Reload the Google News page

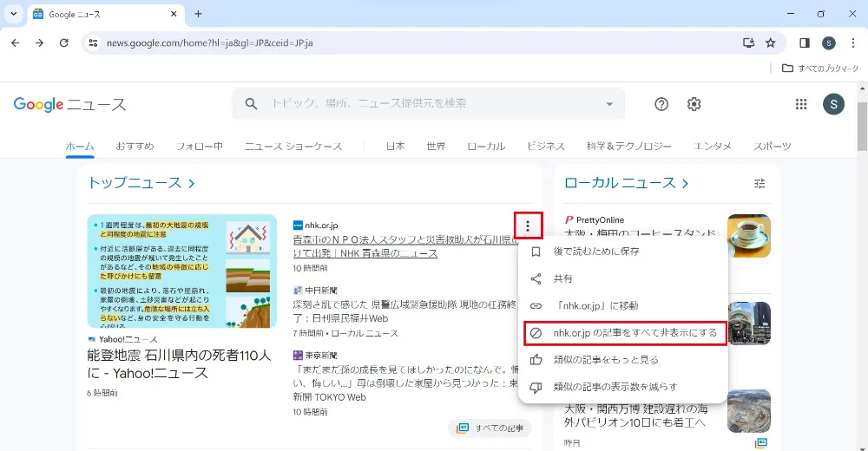(64, 42)
